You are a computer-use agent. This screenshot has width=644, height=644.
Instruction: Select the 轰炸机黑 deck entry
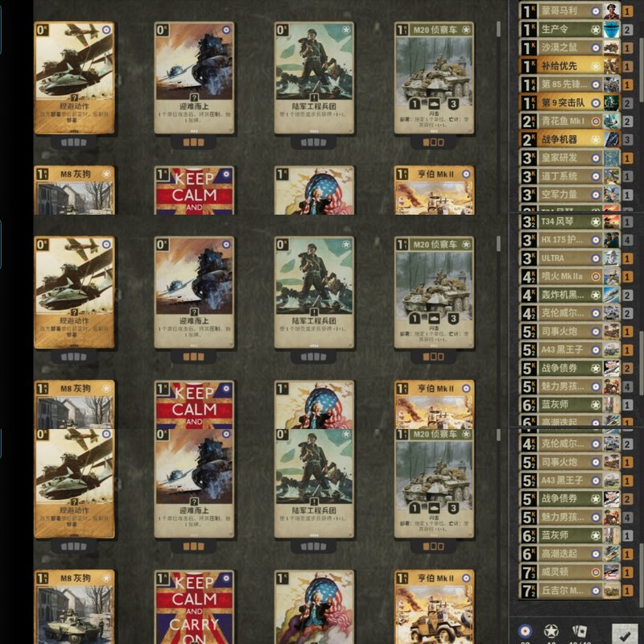point(570,295)
